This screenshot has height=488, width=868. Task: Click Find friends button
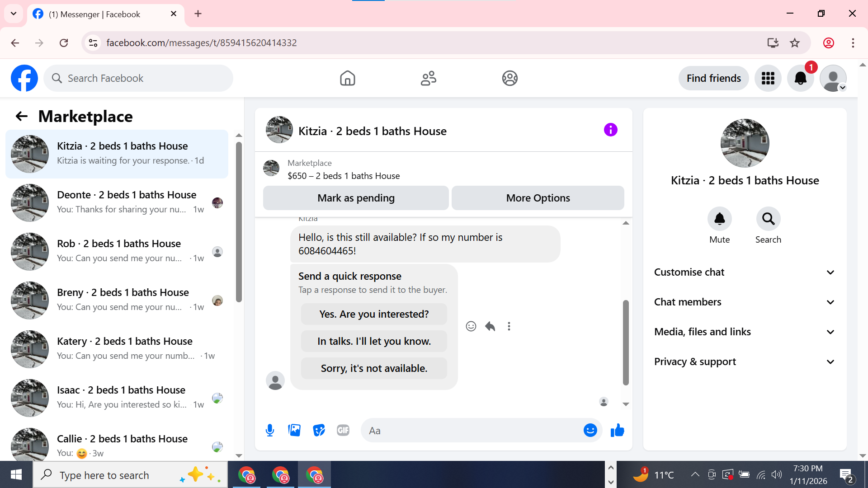point(713,78)
